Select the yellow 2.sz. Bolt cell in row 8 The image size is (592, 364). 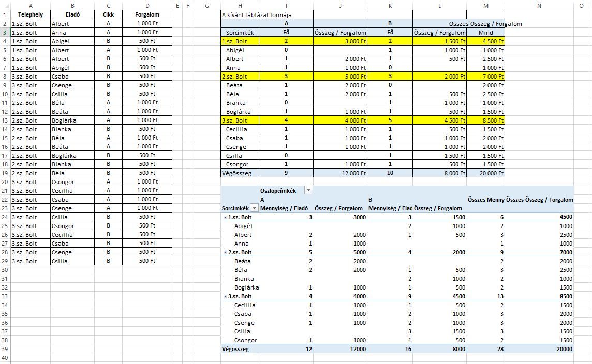pyautogui.click(x=240, y=76)
